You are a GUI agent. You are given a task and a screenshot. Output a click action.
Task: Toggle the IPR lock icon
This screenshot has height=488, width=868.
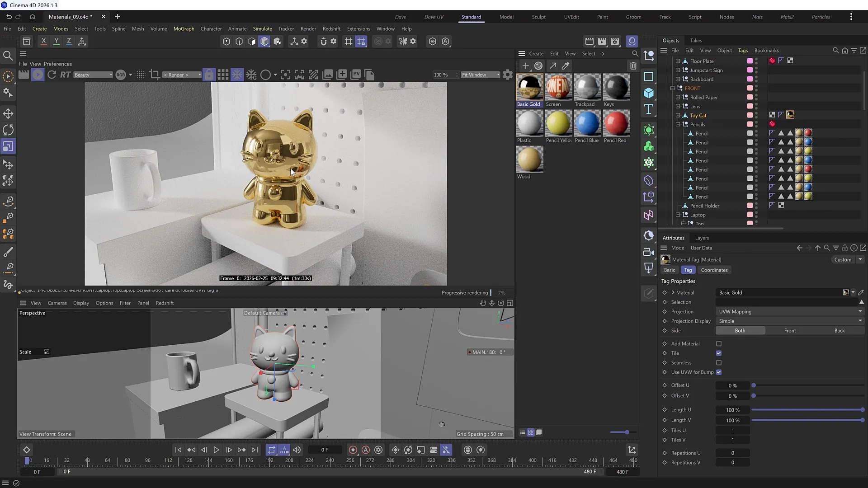[x=209, y=75]
